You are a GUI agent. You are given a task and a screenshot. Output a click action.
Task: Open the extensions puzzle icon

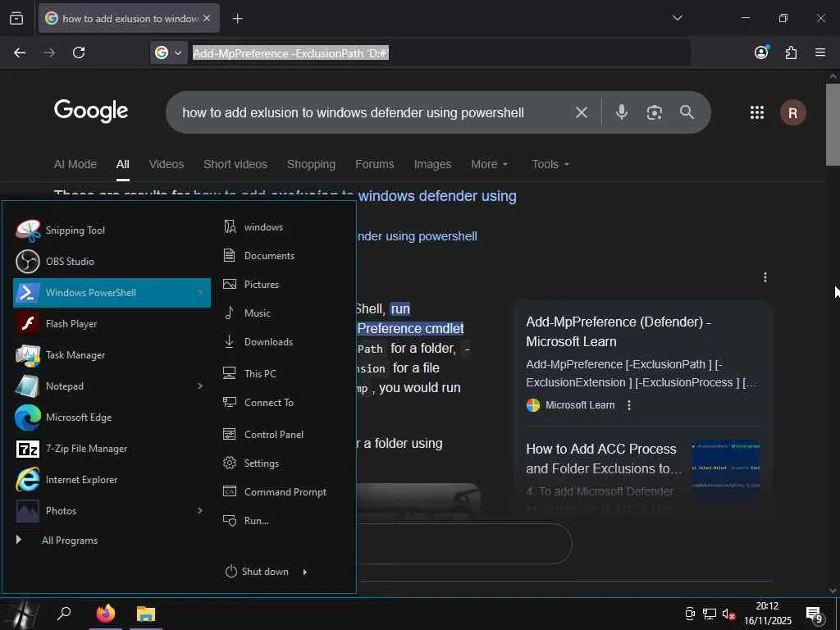[791, 52]
